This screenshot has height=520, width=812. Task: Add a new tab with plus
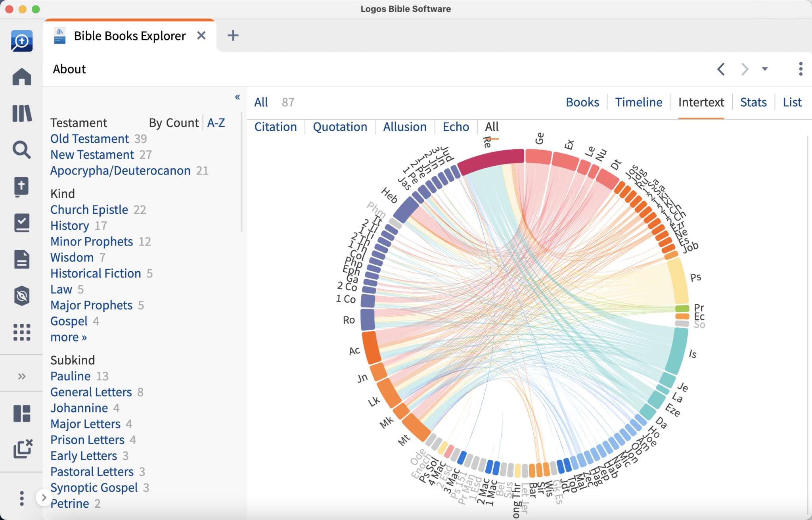(233, 36)
